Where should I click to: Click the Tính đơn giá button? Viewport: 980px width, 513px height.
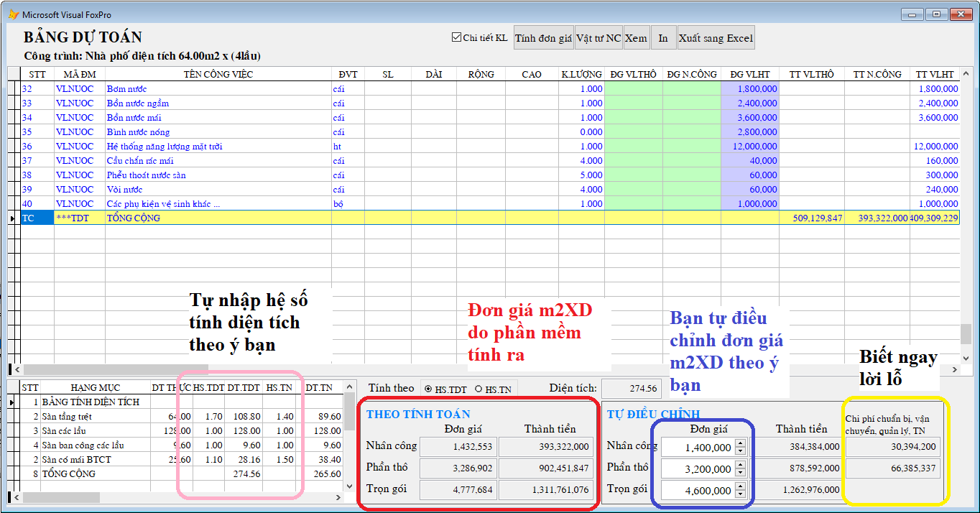coord(543,39)
